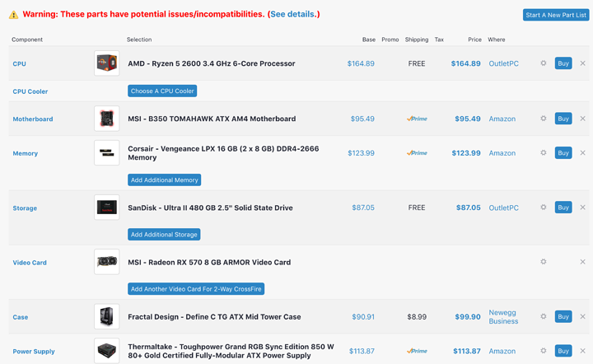Click the gear icon for the Radeon RX 570

pos(544,262)
